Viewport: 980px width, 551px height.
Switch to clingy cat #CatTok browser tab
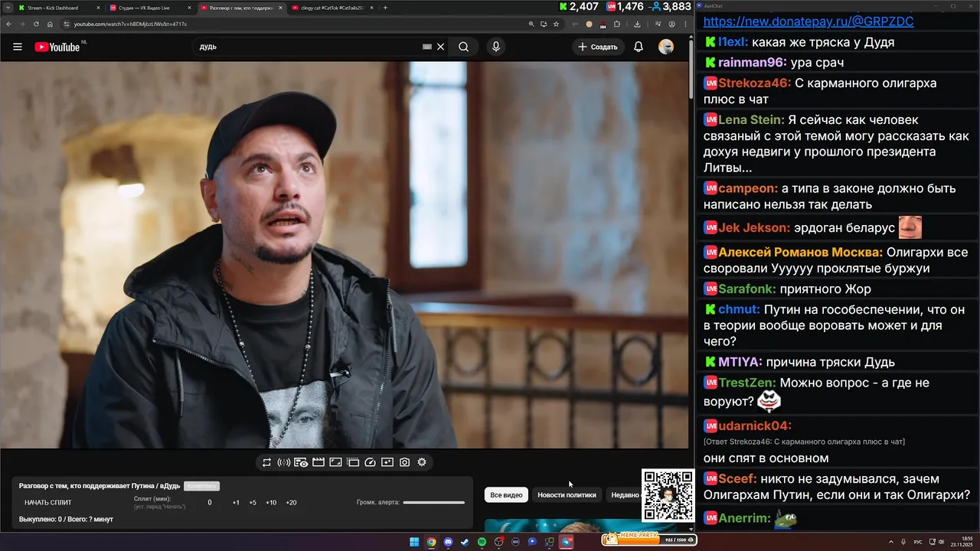pos(331,8)
